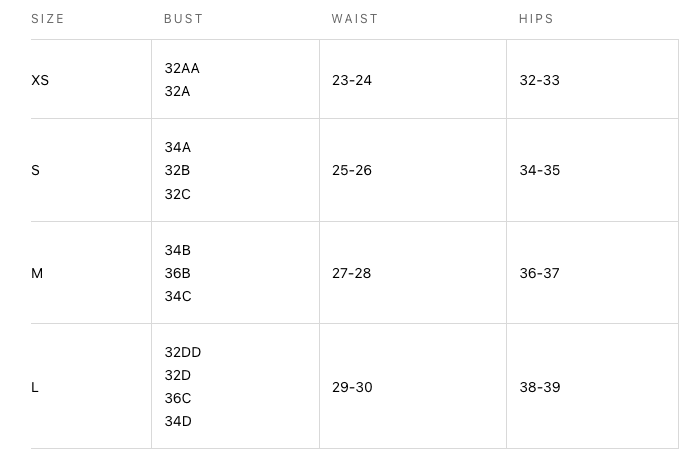Click the 36-37 hips measurement
Image resolution: width=679 pixels, height=449 pixels.
click(540, 273)
